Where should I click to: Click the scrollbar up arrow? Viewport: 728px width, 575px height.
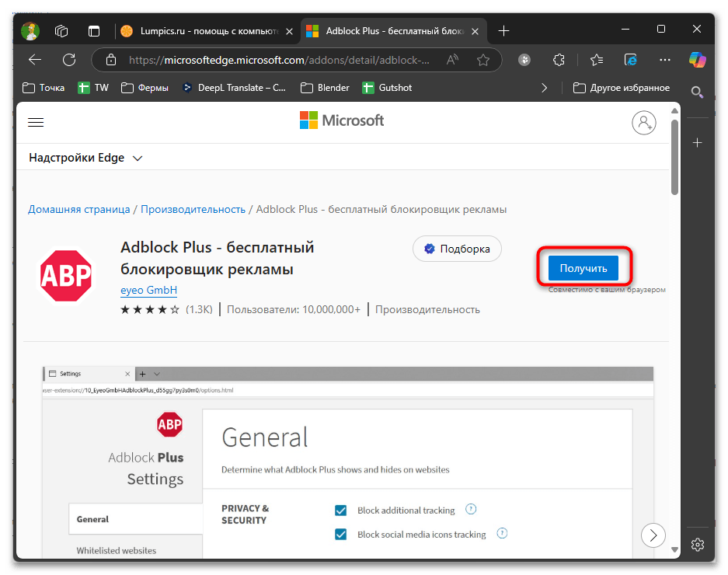(674, 110)
